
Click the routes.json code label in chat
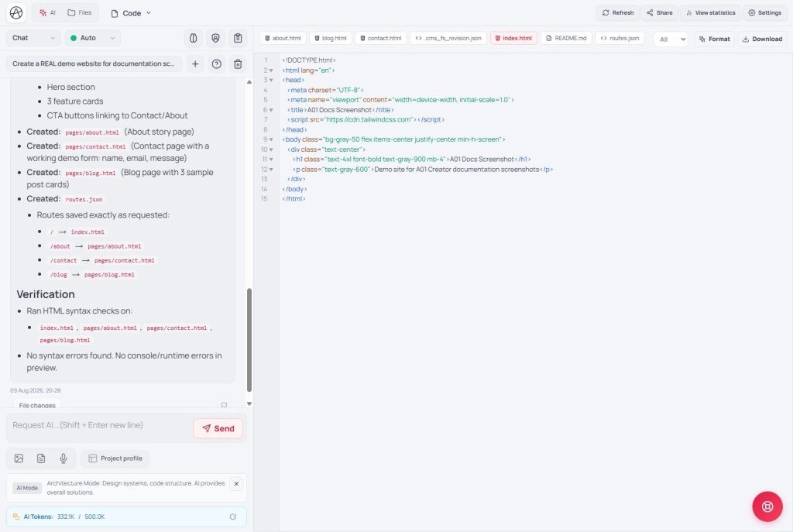[84, 199]
